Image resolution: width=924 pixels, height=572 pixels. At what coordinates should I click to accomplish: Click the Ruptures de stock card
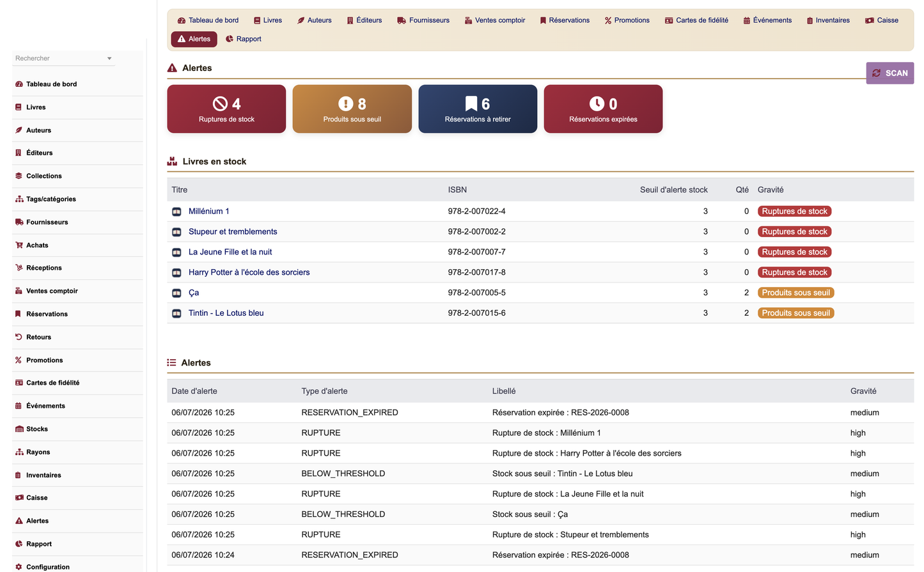click(226, 109)
